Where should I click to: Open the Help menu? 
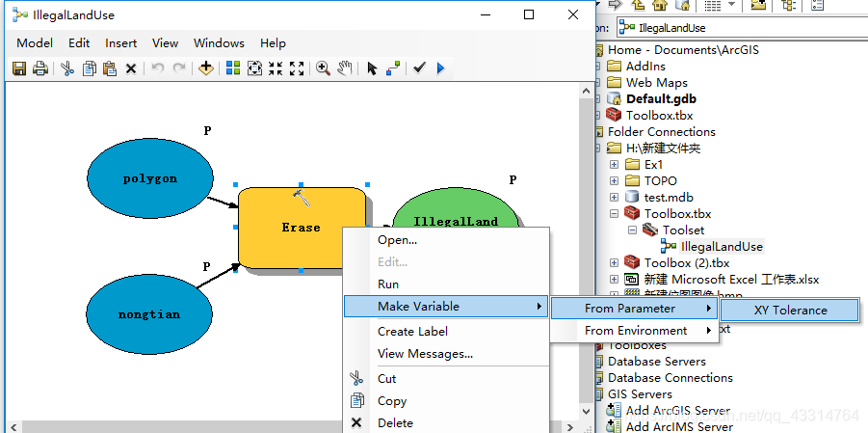coord(273,43)
